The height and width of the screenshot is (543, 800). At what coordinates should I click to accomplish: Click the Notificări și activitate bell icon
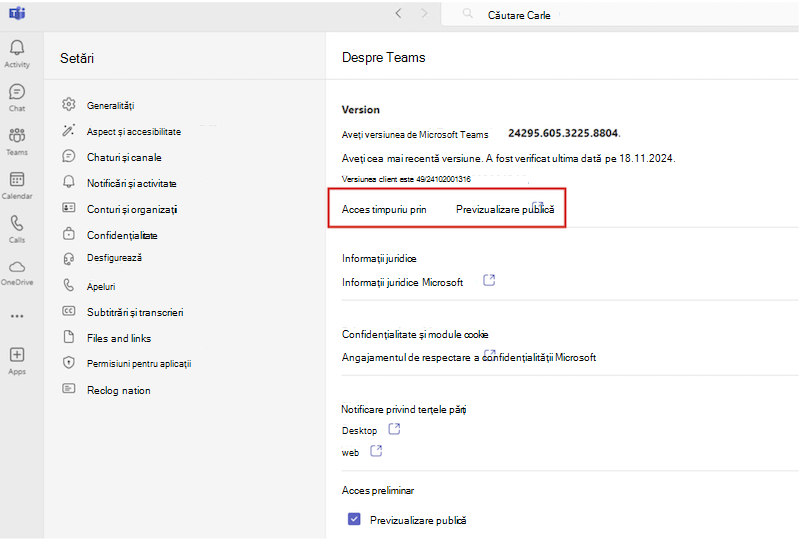[69, 182]
